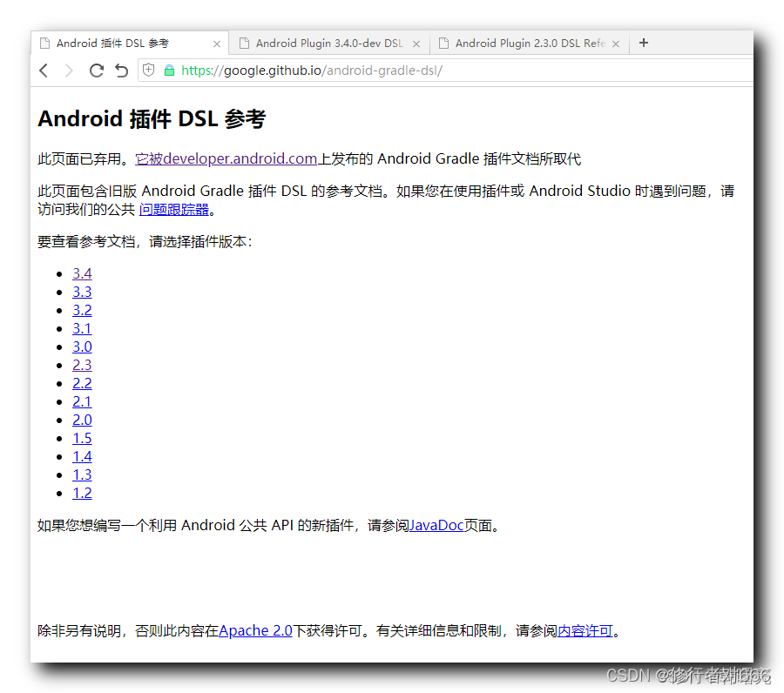This screenshot has height=693, width=784.
Task: Open plugin version 2.3 documentation
Action: coord(82,364)
